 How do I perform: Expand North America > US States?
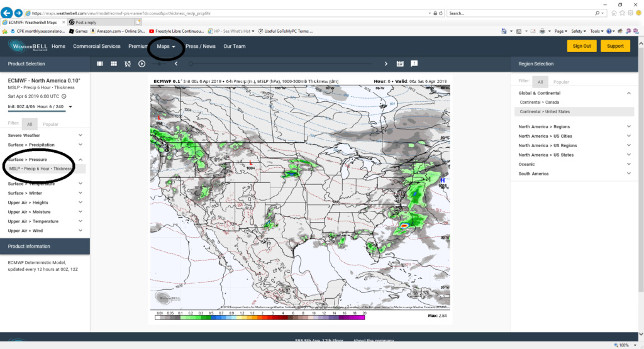click(x=574, y=155)
